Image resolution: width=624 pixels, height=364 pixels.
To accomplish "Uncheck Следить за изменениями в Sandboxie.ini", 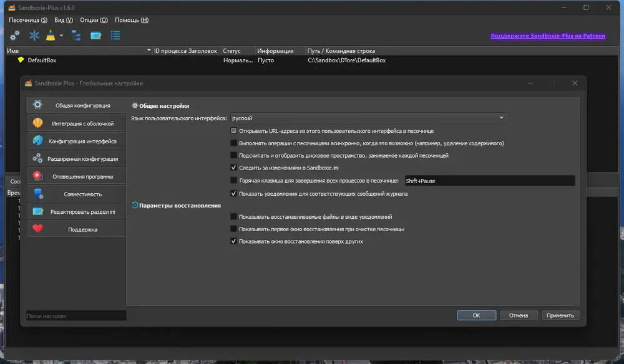I will click(233, 168).
